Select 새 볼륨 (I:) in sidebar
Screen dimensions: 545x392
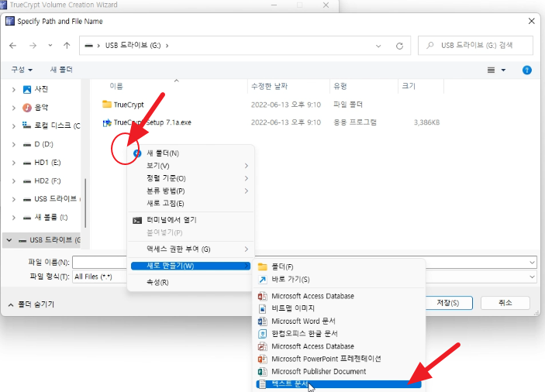tap(45, 218)
